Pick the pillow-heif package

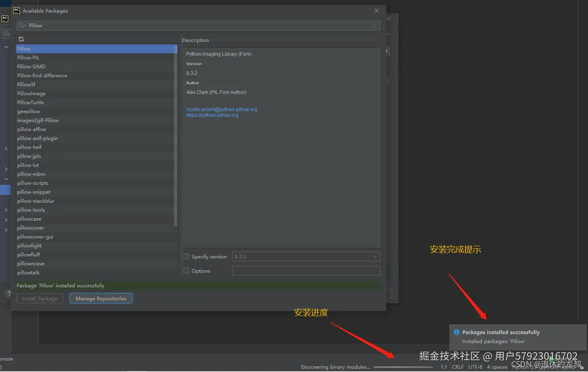point(95,147)
